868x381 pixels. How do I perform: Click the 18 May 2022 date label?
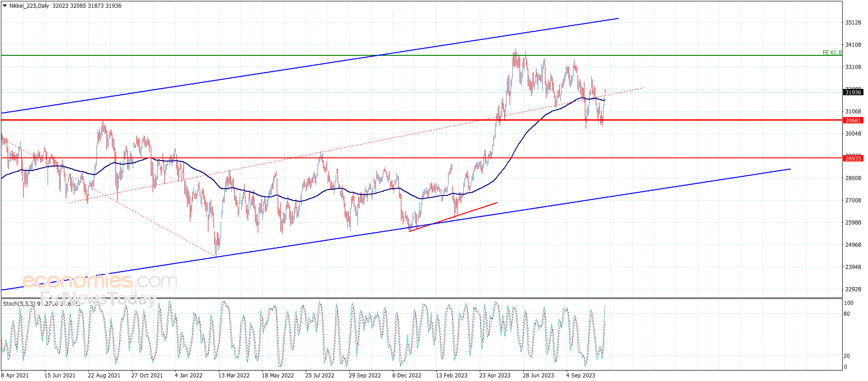point(278,376)
